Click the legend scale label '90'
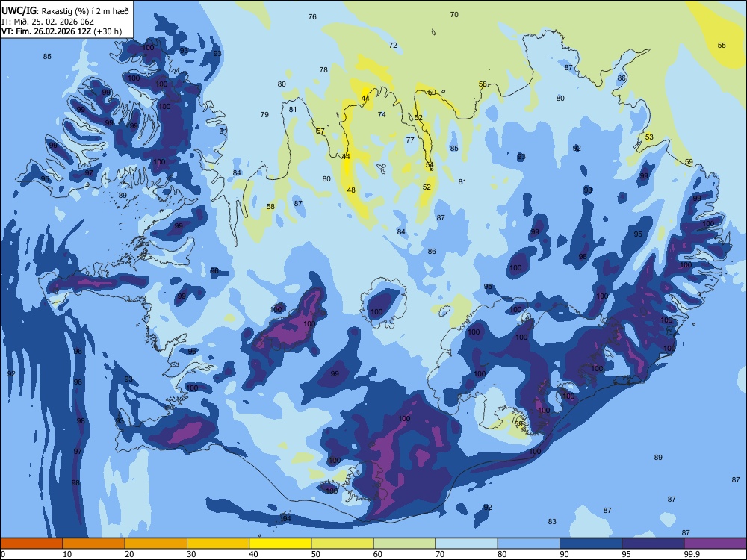Viewport: 747px width, 560px height. pos(565,554)
